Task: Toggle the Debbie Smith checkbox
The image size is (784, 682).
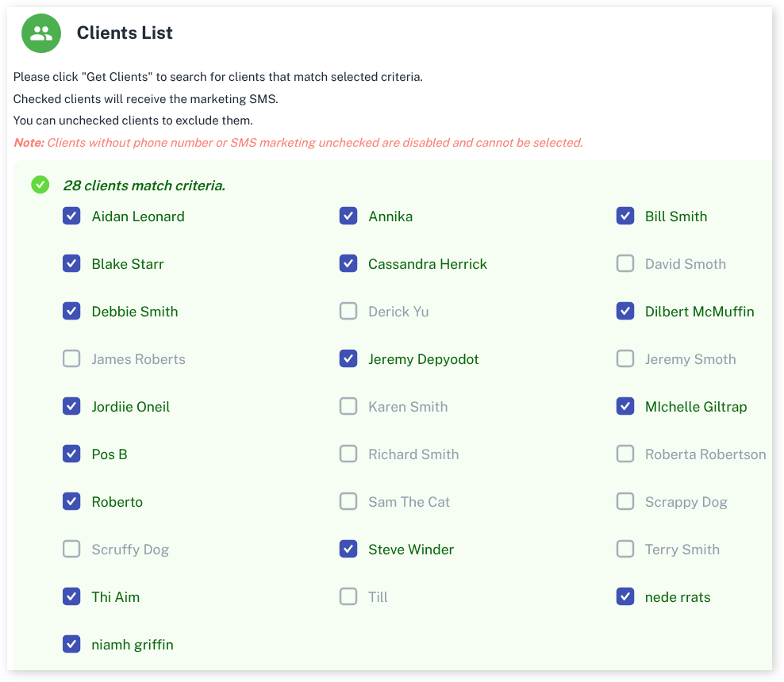Action: coord(71,312)
